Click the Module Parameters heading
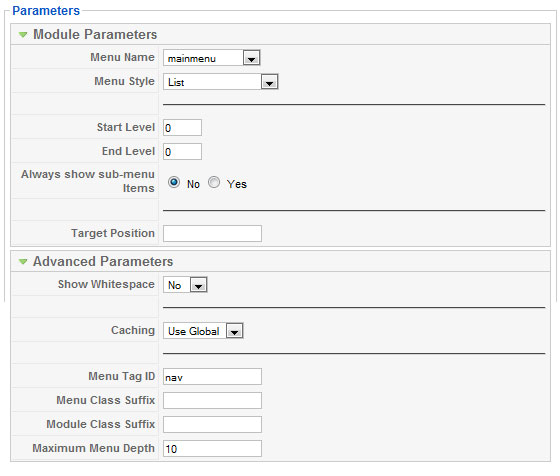Screen dimensions: 560x476 (95, 35)
